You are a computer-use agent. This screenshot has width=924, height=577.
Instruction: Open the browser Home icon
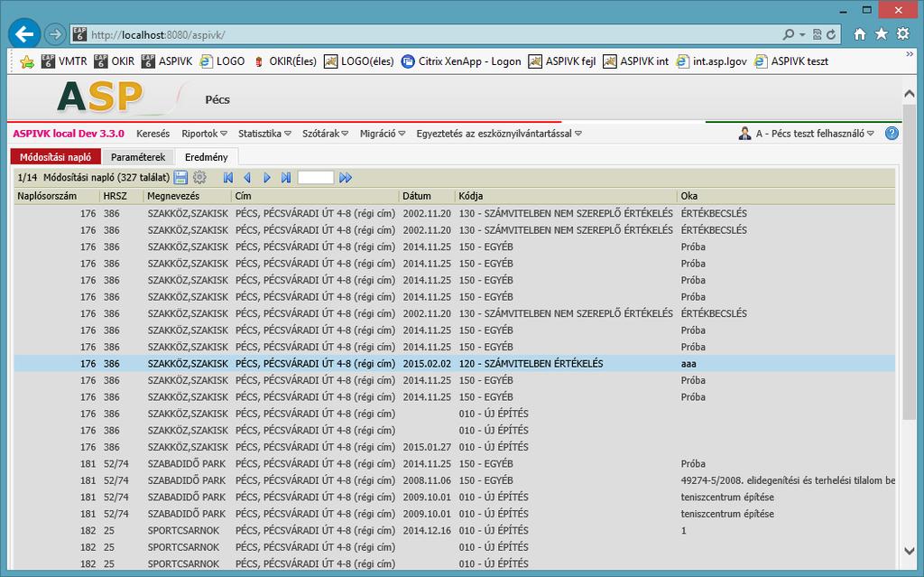point(860,34)
